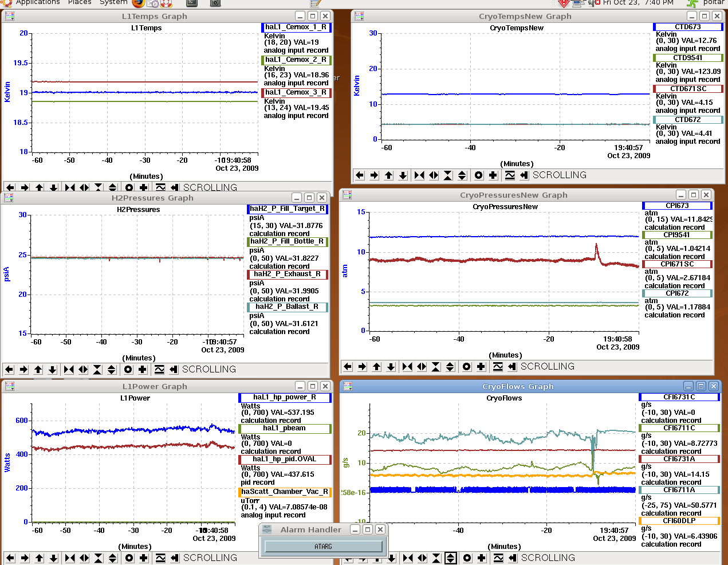Click the chart icon in L1Power Graph toolbar
Image resolution: width=728 pixels, height=565 pixels.
(x=160, y=558)
